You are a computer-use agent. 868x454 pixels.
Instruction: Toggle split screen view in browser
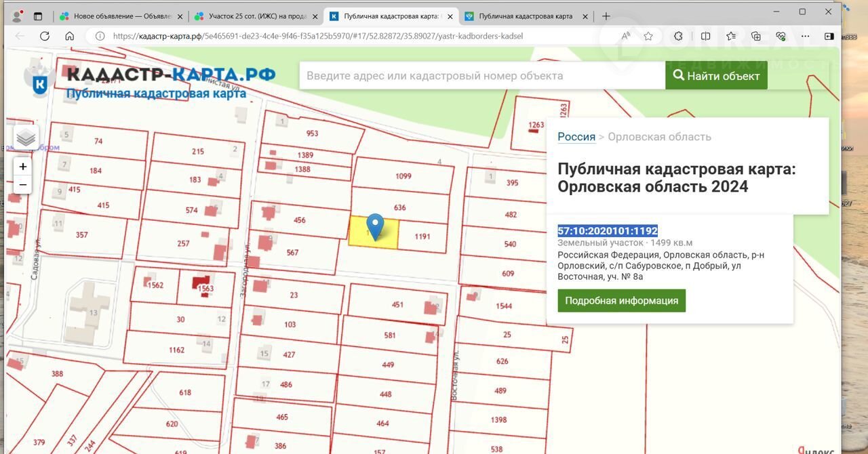pyautogui.click(x=705, y=37)
